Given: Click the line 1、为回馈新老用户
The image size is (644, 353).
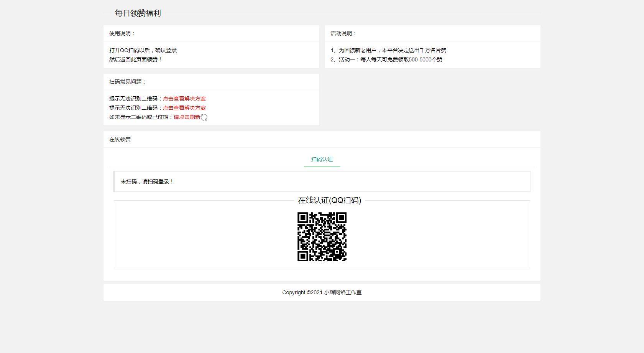Looking at the screenshot, I should (388, 50).
